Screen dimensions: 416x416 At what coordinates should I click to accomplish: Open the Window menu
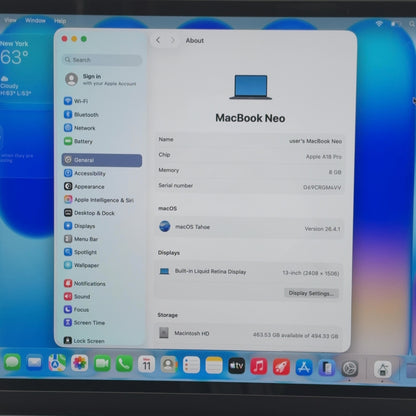pos(35,20)
